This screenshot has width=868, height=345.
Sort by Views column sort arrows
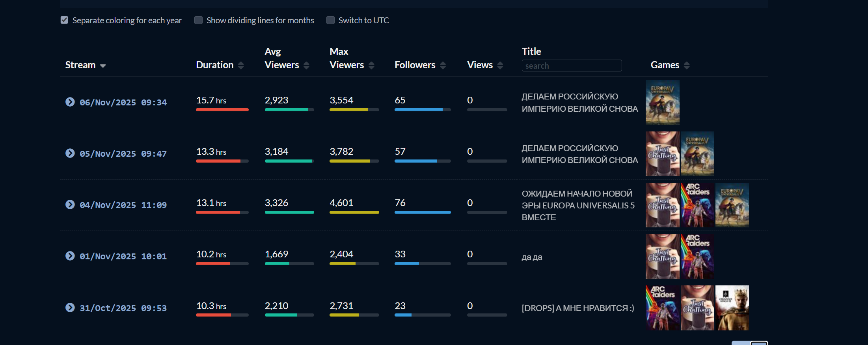[500, 66]
